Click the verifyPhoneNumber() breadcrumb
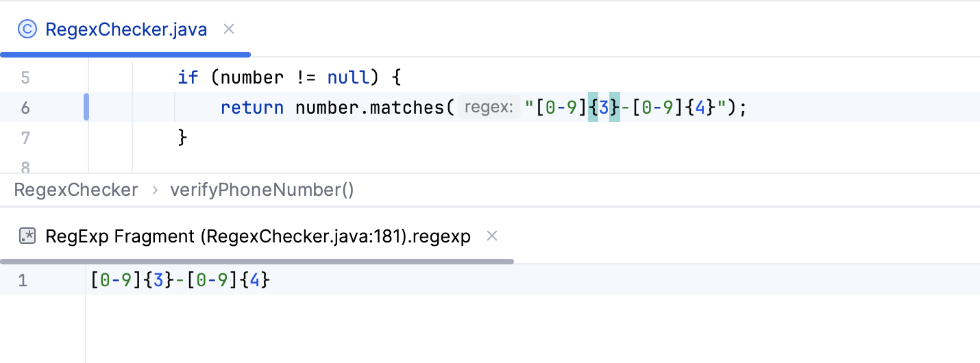This screenshot has height=363, width=980. [262, 190]
